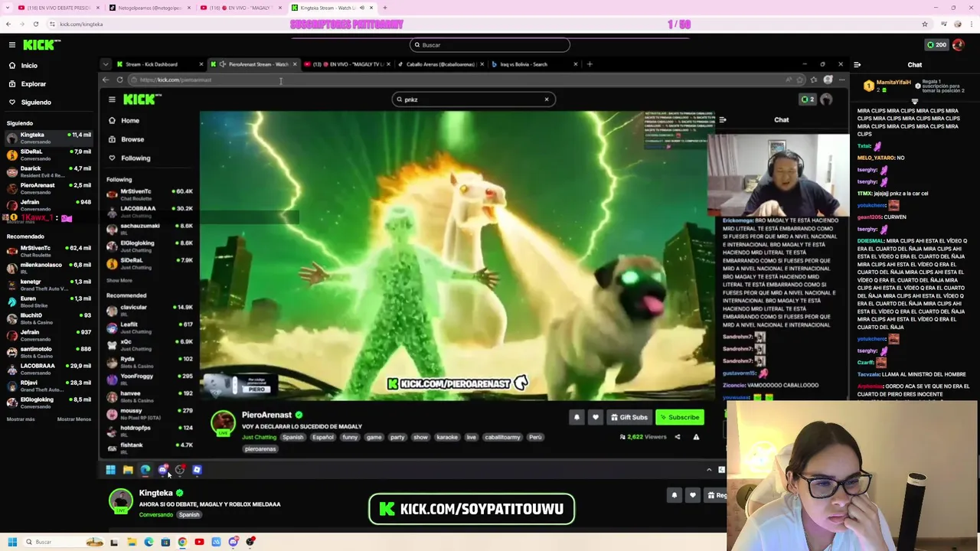Select PieroArenast channel in Siguiendo list
The height and width of the screenshot is (551, 980).
pyautogui.click(x=48, y=188)
